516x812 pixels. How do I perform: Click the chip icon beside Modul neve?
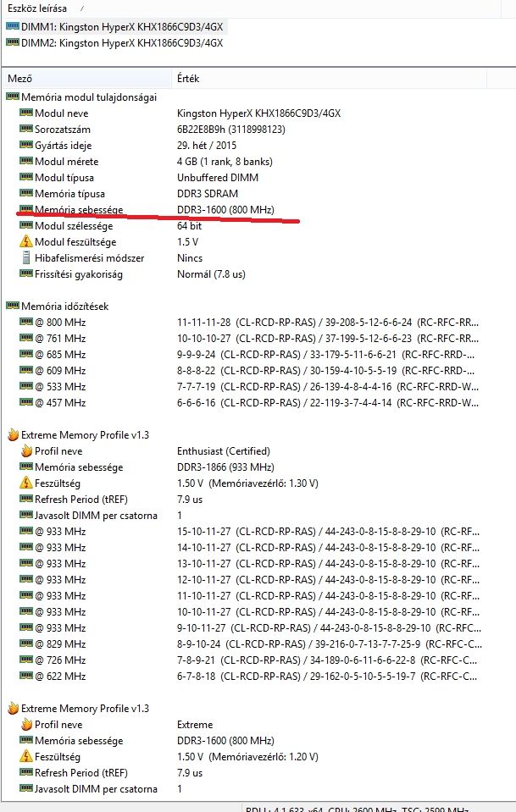coord(26,113)
